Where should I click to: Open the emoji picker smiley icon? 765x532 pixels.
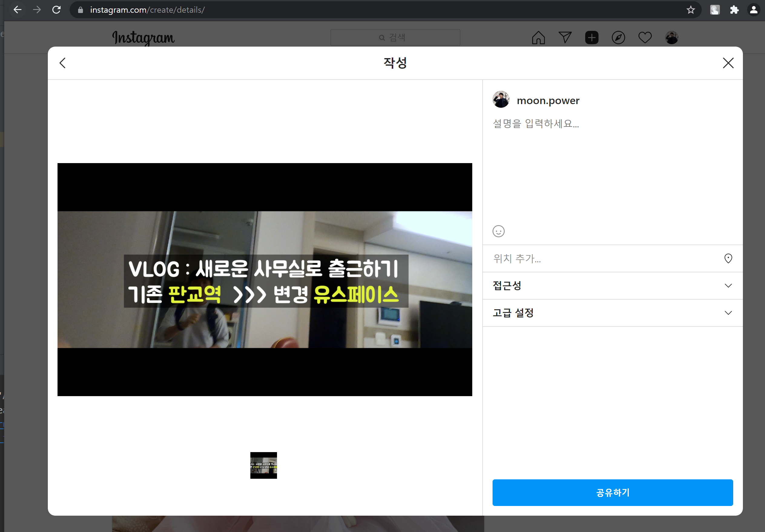tap(499, 231)
